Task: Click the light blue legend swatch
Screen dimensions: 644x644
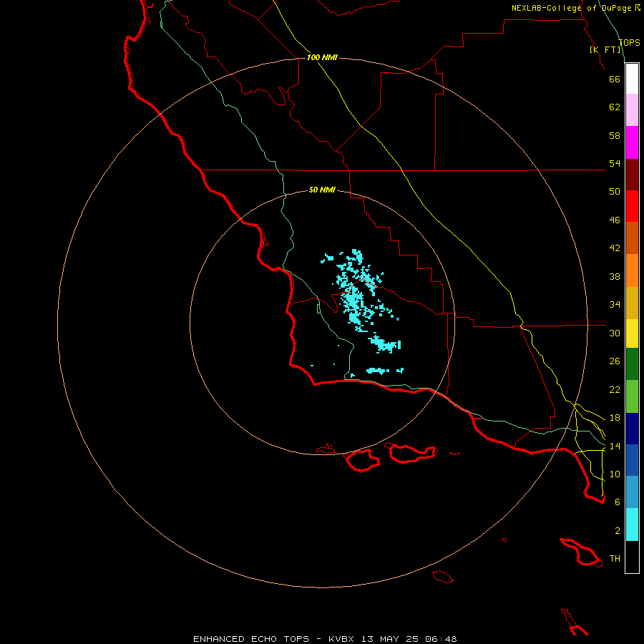Action: click(632, 492)
